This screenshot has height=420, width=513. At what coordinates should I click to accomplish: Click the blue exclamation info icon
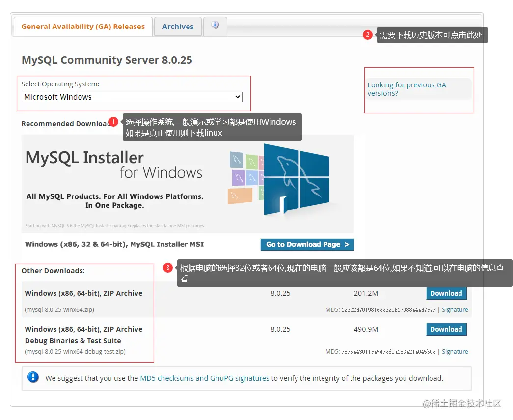pyautogui.click(x=33, y=377)
